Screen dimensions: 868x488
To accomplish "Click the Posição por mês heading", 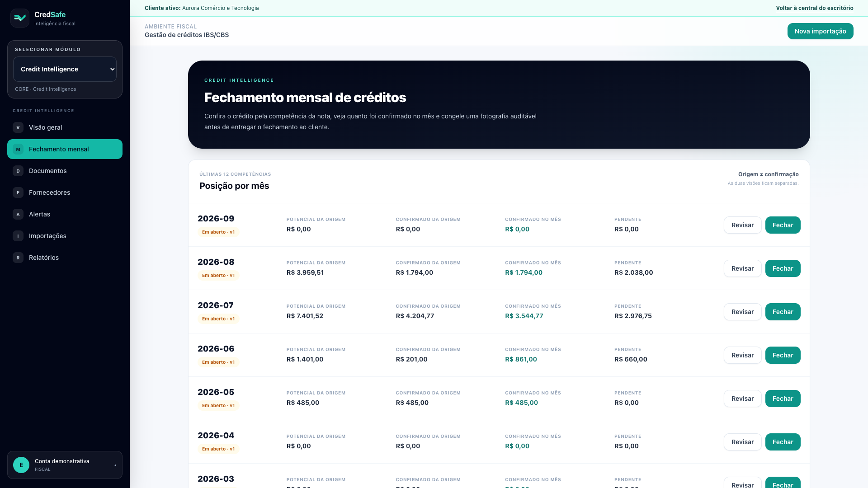I will click(234, 186).
